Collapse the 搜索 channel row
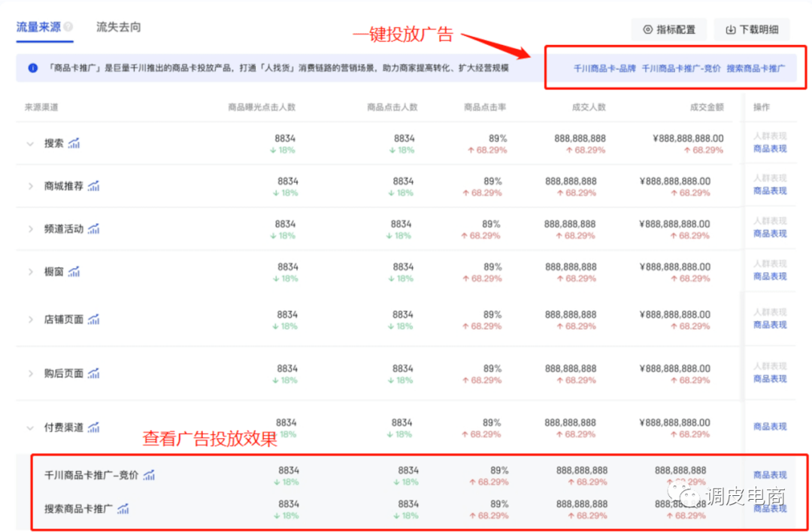The image size is (812, 532). click(30, 144)
